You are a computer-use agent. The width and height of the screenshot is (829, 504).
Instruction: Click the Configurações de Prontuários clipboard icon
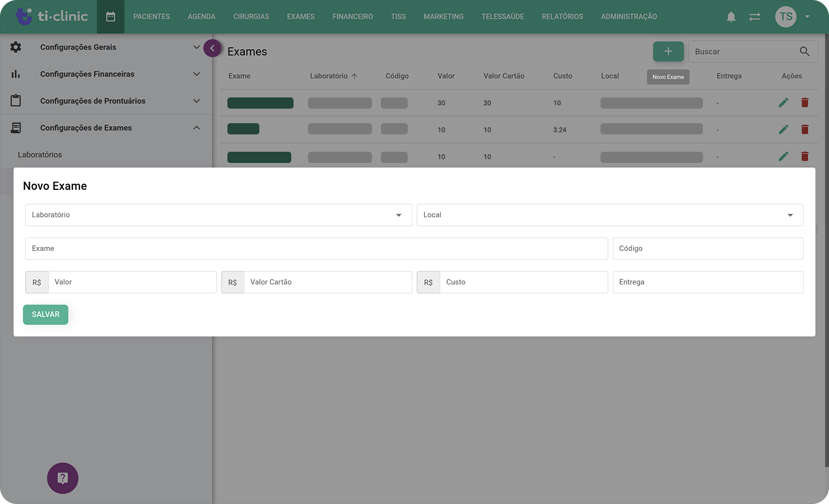[16, 101]
